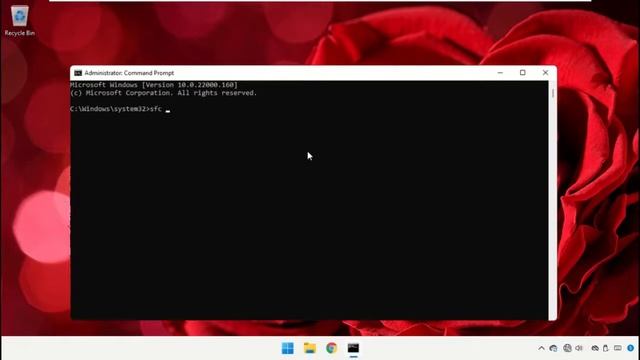Screen dimensions: 640x360
Task: Click the 'Microsoft Windows [Version 10.0.22000.160]' line
Action: point(154,85)
